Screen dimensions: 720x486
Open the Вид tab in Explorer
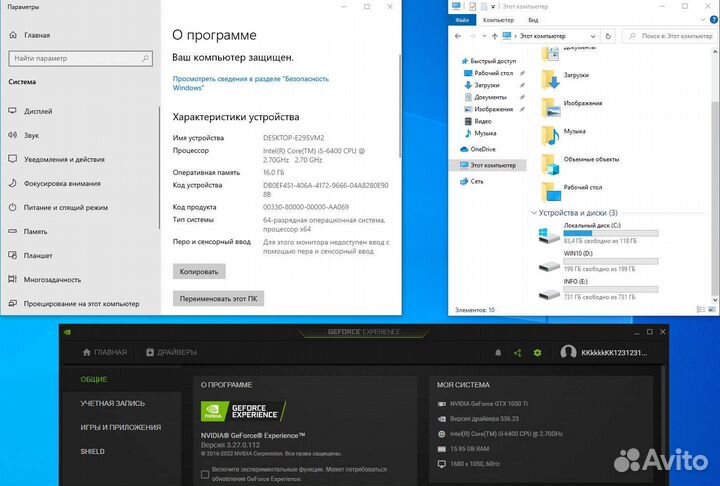[533, 19]
